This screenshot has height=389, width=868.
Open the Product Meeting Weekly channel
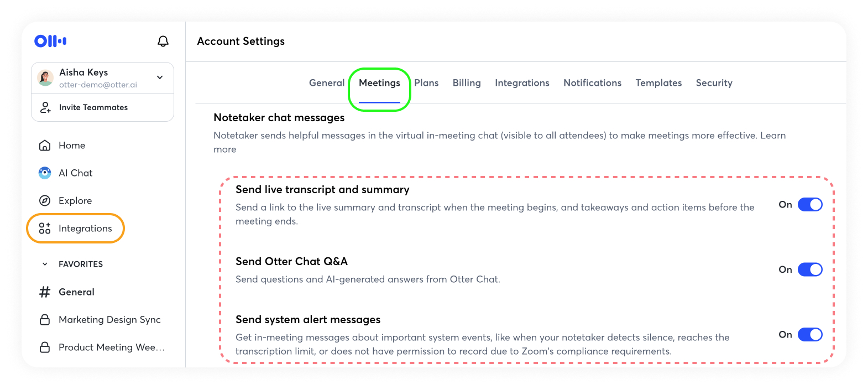point(111,347)
